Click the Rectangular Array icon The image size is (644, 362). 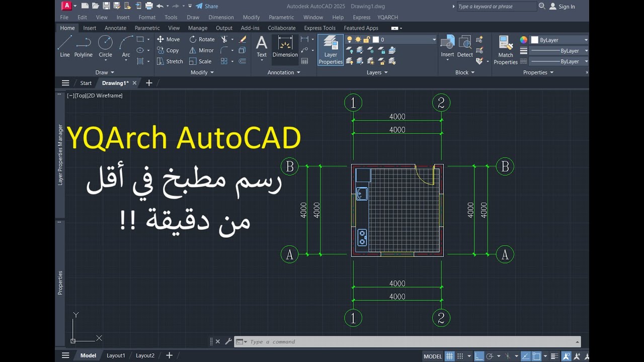tap(224, 61)
